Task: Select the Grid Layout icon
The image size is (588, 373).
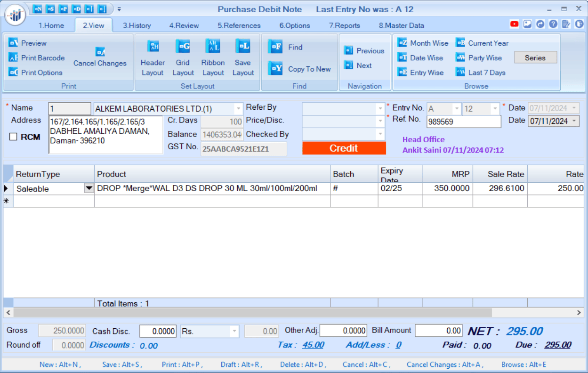Action: click(183, 46)
